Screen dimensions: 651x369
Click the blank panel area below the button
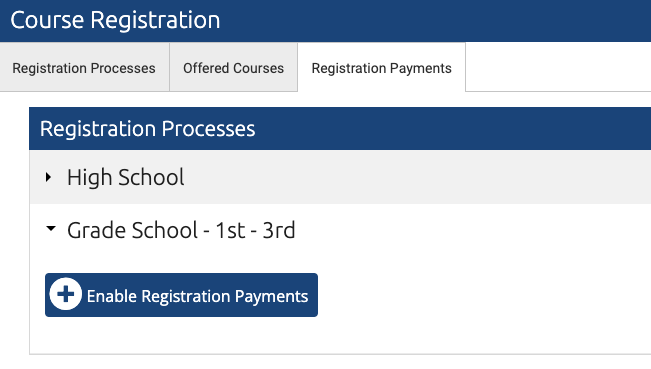pos(340,335)
